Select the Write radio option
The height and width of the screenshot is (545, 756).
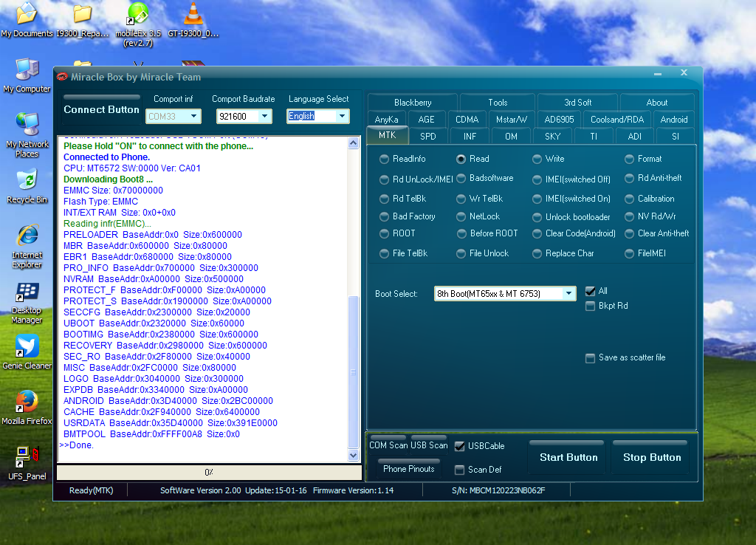click(549, 159)
